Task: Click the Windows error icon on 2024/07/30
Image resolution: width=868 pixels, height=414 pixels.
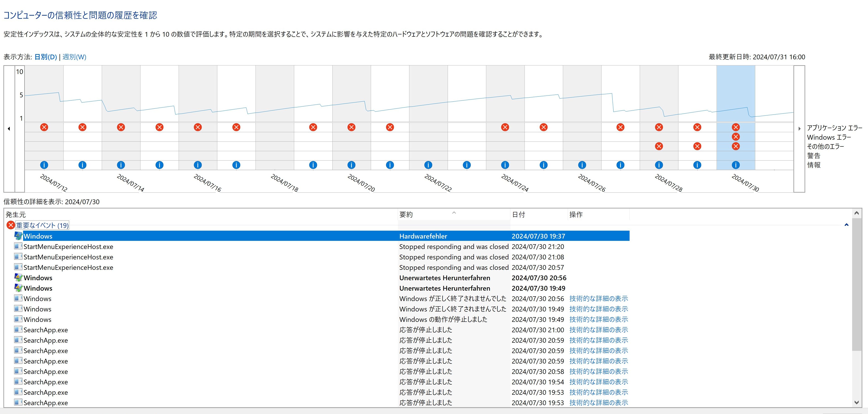Action: pyautogui.click(x=736, y=137)
